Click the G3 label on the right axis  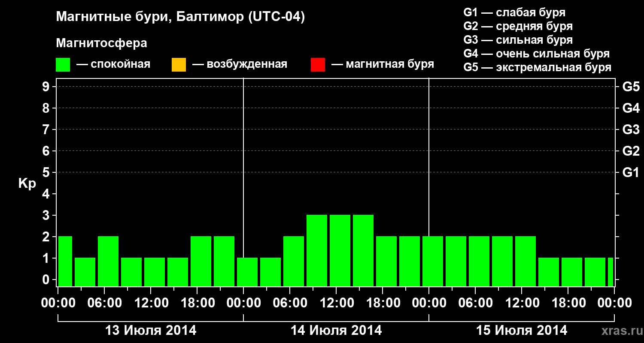pos(631,129)
